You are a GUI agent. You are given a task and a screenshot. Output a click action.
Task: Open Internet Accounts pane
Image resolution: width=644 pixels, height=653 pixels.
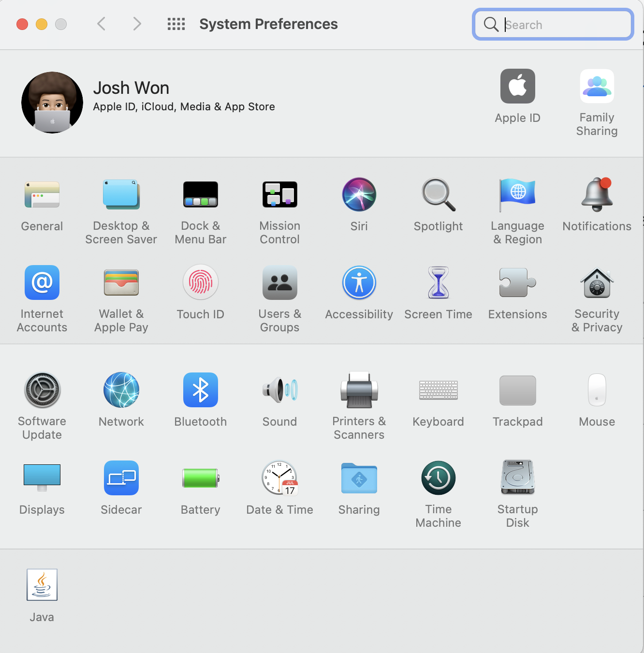pyautogui.click(x=42, y=282)
